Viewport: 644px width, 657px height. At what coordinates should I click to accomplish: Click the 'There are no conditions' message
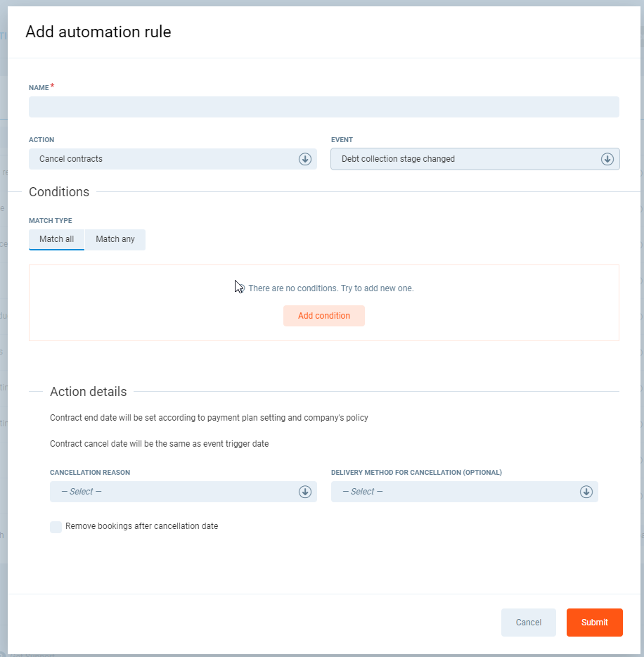(x=330, y=288)
